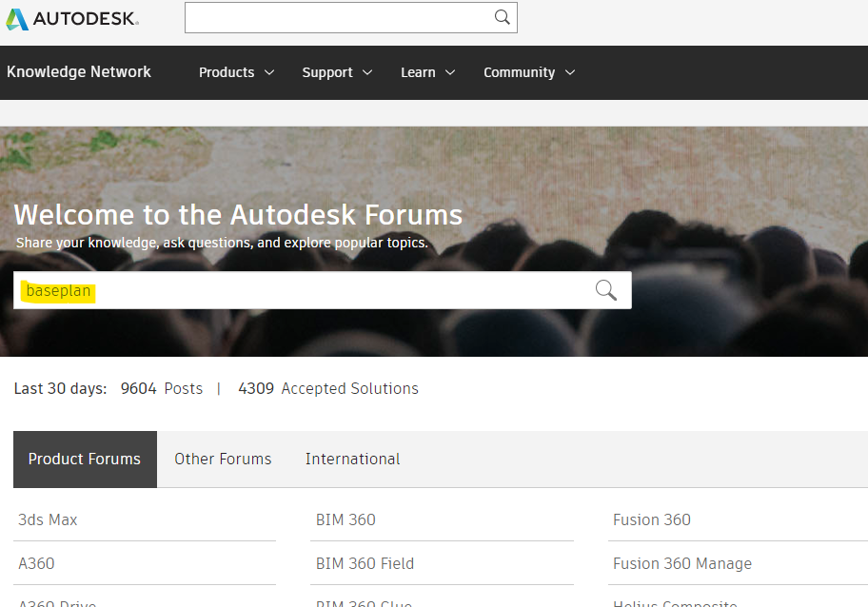Expand the Learn dropdown
This screenshot has width=868, height=607.
(x=425, y=71)
